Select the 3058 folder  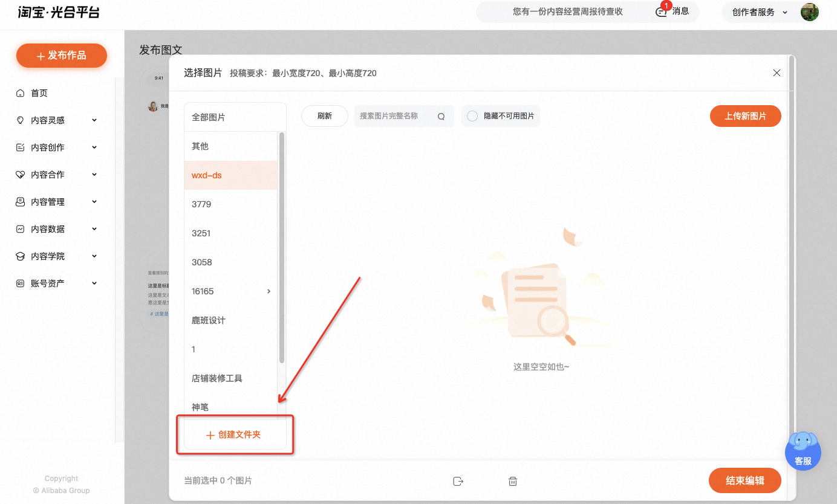click(231, 262)
